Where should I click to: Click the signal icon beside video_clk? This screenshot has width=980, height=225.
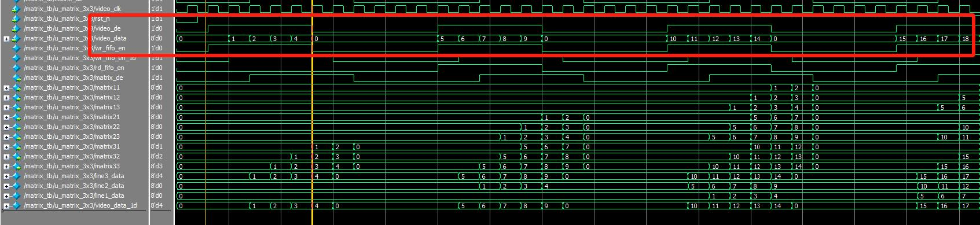coord(16,9)
